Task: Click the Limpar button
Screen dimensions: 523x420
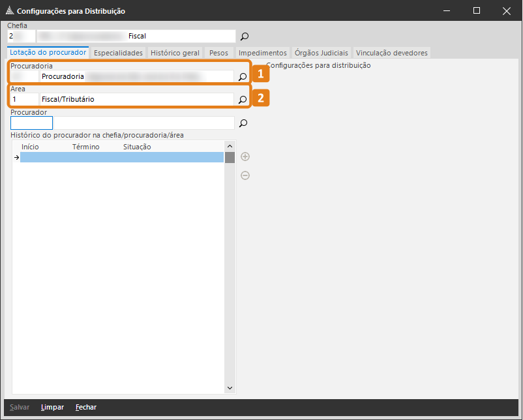Action: tap(52, 407)
